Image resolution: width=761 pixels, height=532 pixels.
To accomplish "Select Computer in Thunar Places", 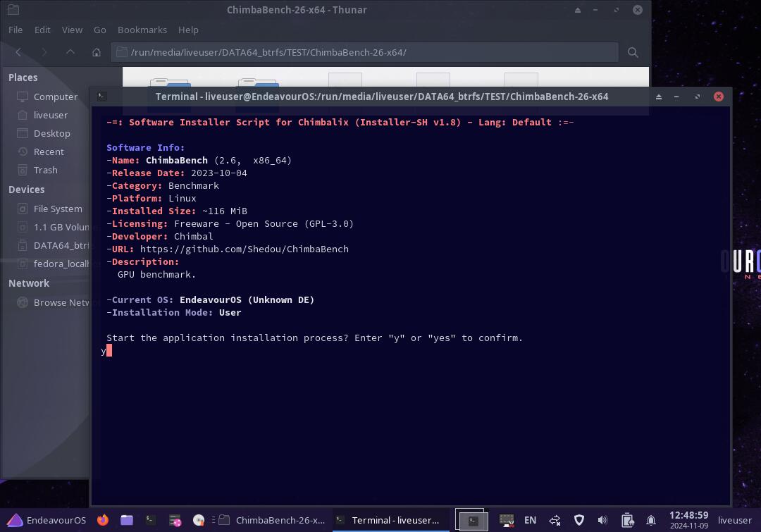I will pyautogui.click(x=56, y=97).
